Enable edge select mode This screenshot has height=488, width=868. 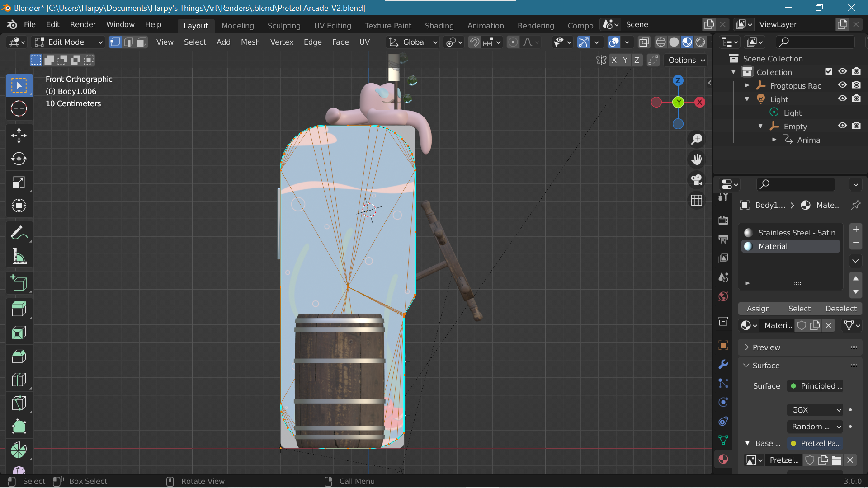click(128, 42)
